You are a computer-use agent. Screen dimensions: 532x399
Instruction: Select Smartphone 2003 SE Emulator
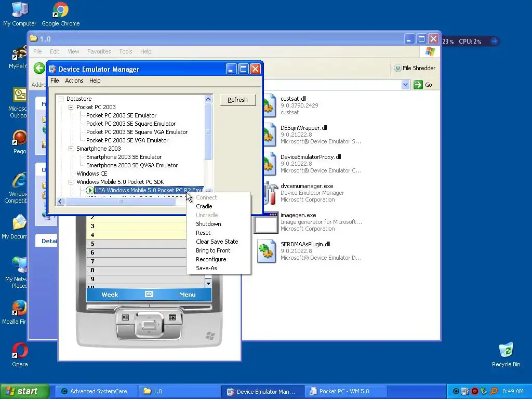coord(124,157)
